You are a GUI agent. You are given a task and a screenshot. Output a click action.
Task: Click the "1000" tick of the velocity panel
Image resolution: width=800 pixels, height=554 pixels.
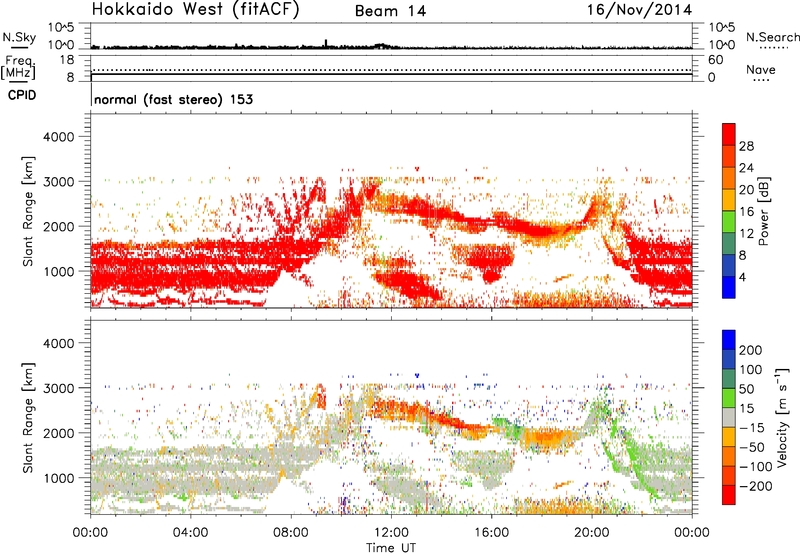[x=58, y=479]
